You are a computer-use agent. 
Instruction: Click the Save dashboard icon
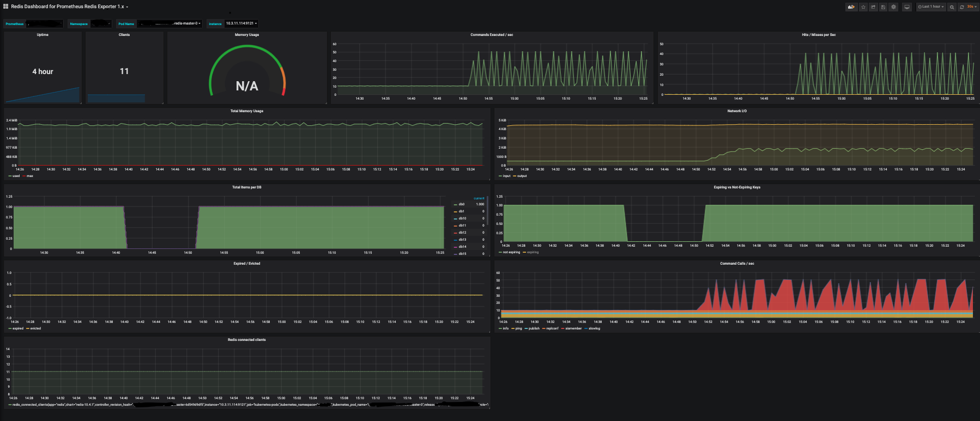(x=884, y=7)
